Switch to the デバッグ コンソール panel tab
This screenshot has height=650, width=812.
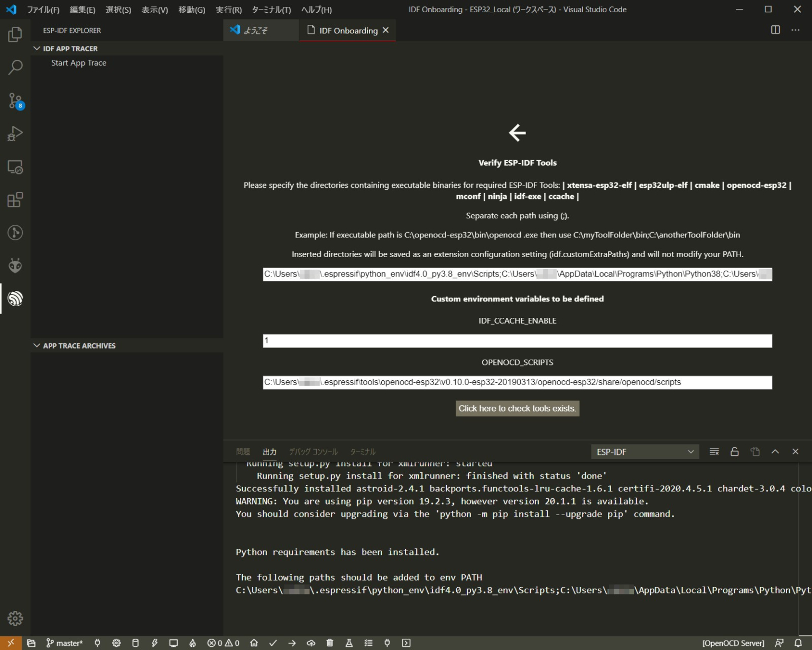pos(313,452)
